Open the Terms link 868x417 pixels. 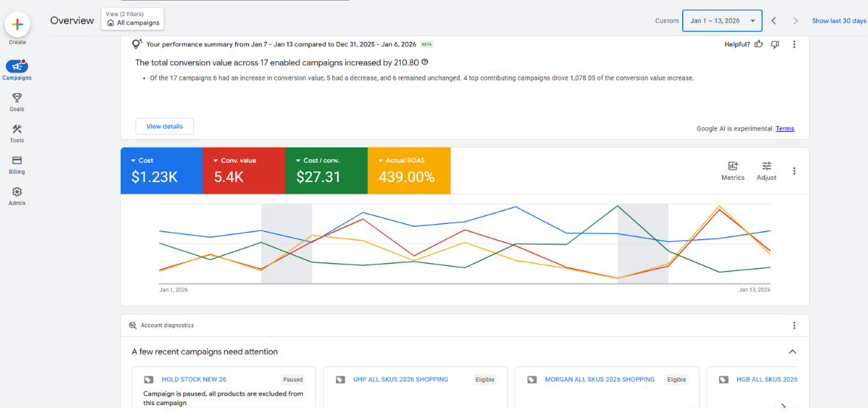tap(785, 128)
